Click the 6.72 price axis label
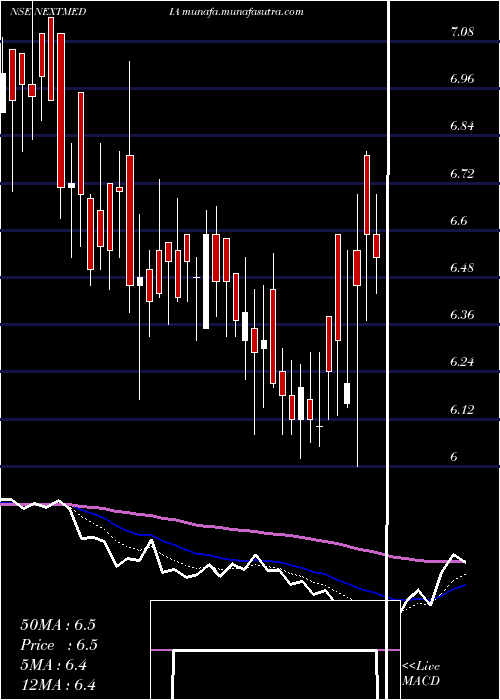Viewport: 500px width, 700px height. click(x=462, y=173)
